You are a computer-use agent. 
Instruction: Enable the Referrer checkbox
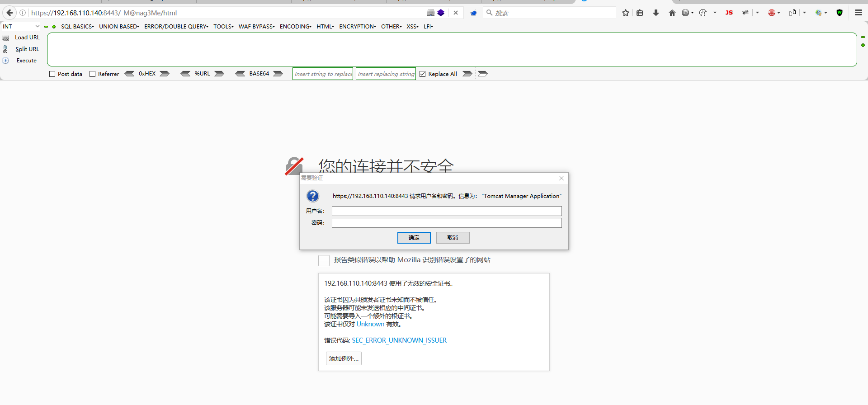click(x=92, y=74)
